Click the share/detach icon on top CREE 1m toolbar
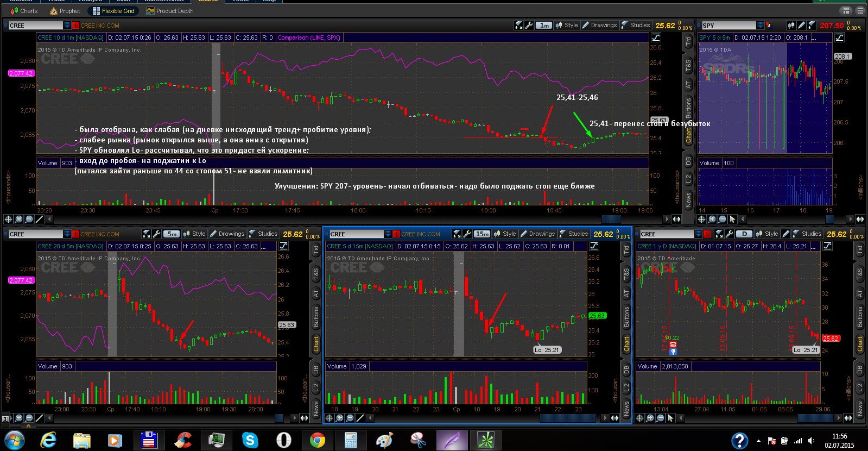Image resolution: width=868 pixels, height=451 pixels. pyautogui.click(x=518, y=25)
